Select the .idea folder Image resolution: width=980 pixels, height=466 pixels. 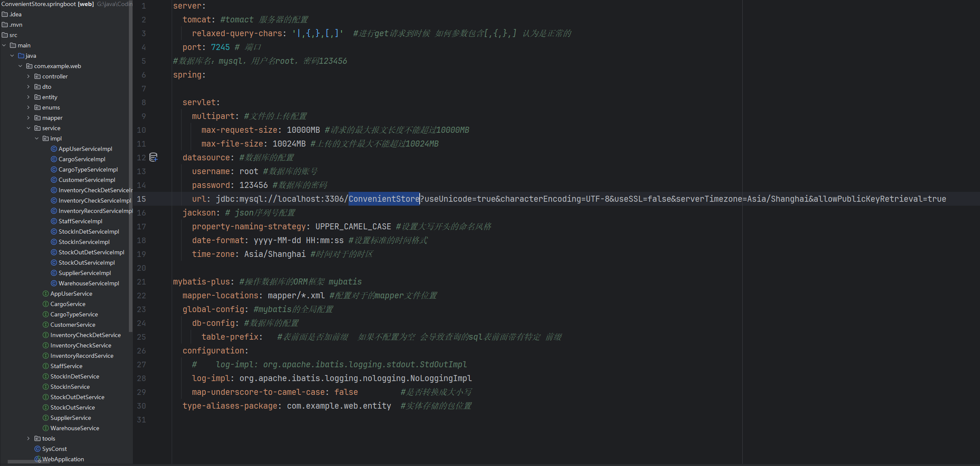pyautogui.click(x=16, y=14)
